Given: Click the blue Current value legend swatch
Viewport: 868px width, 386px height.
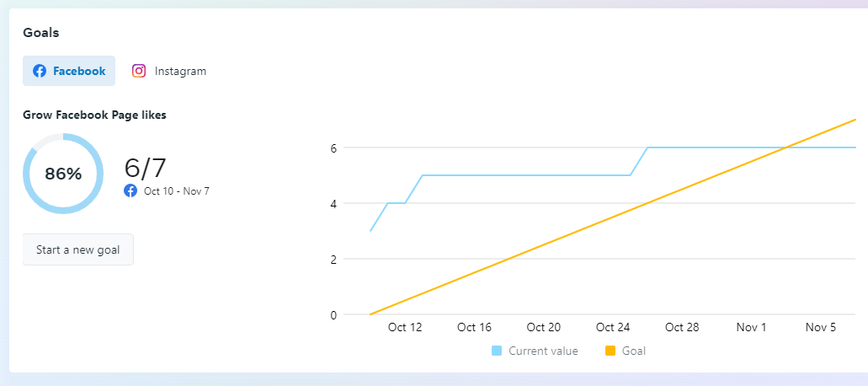Looking at the screenshot, I should coord(497,351).
